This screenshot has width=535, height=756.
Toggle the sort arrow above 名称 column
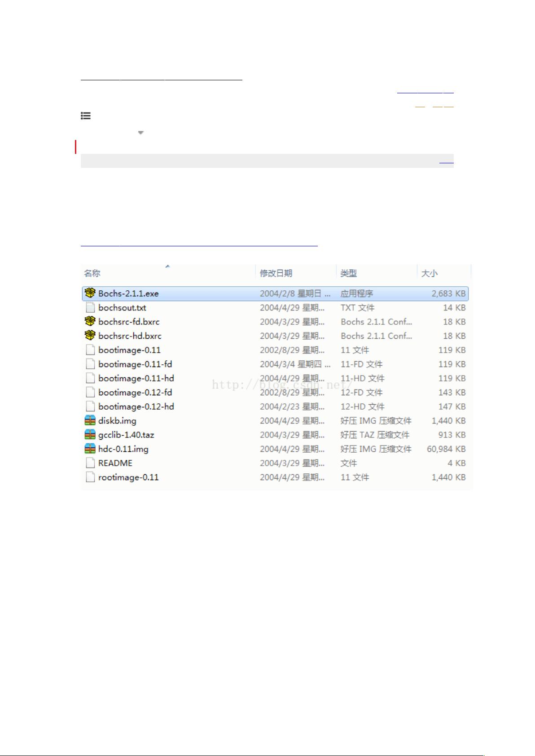pyautogui.click(x=167, y=267)
